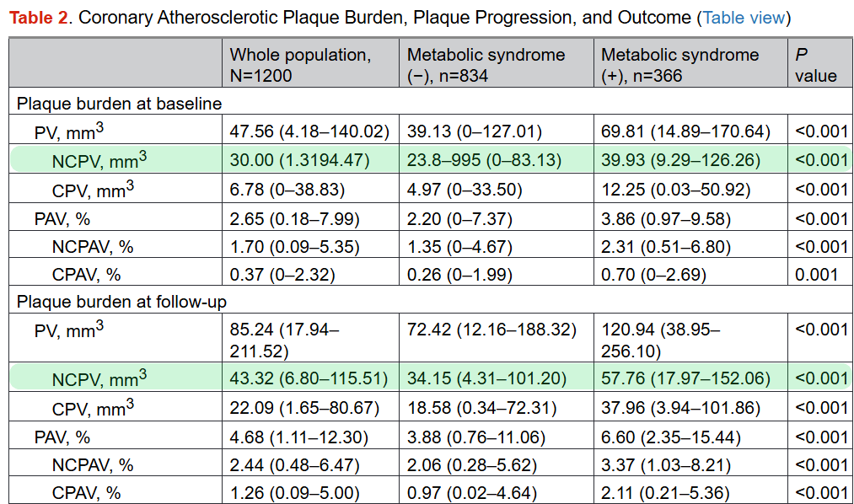Image resolution: width=854 pixels, height=504 pixels.
Task: Select the P value column header
Action: [x=815, y=65]
